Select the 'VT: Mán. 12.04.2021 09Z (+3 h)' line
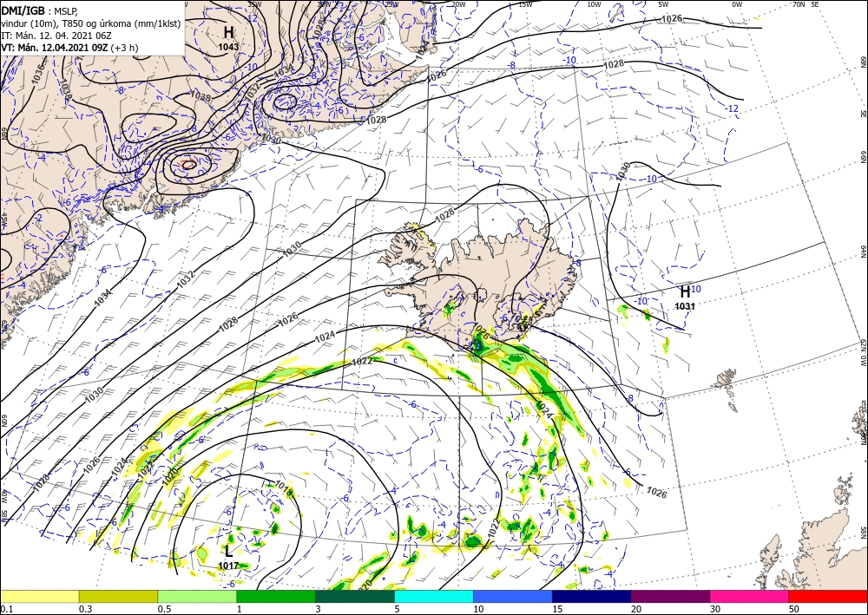Viewport: 868px width, 615px height. point(69,48)
